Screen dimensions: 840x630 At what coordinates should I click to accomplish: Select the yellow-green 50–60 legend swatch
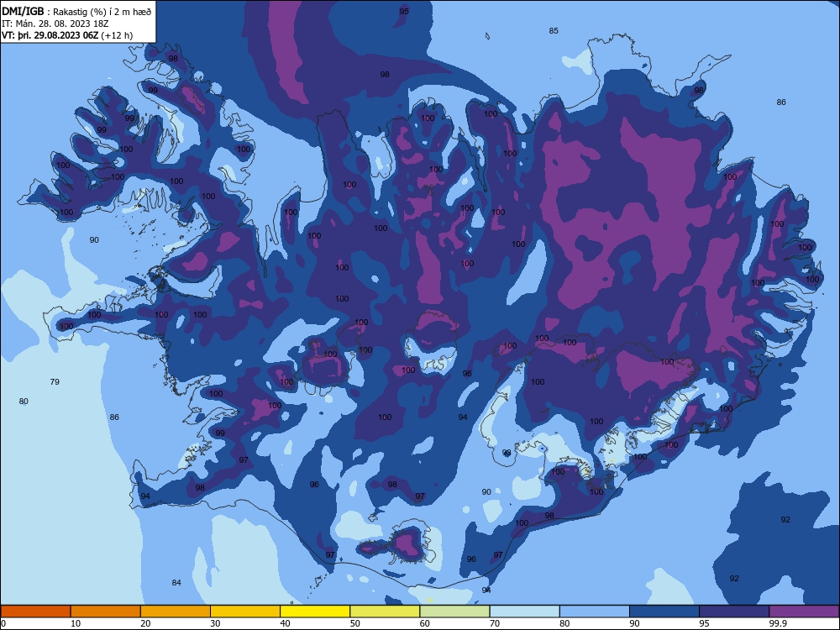(x=386, y=612)
